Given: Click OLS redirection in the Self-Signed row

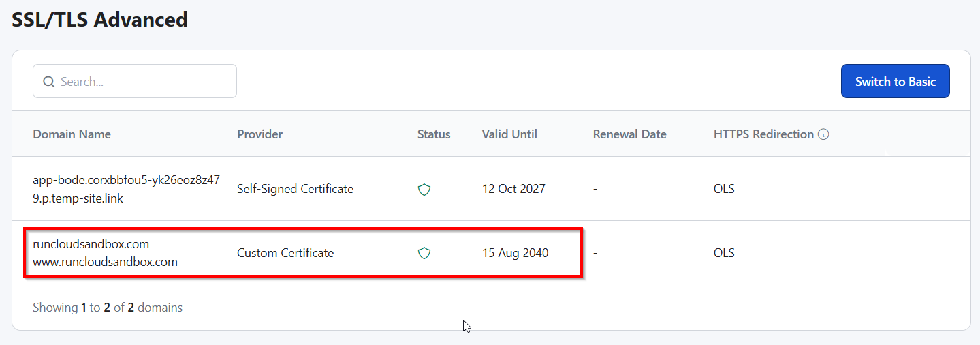Looking at the screenshot, I should tap(724, 189).
